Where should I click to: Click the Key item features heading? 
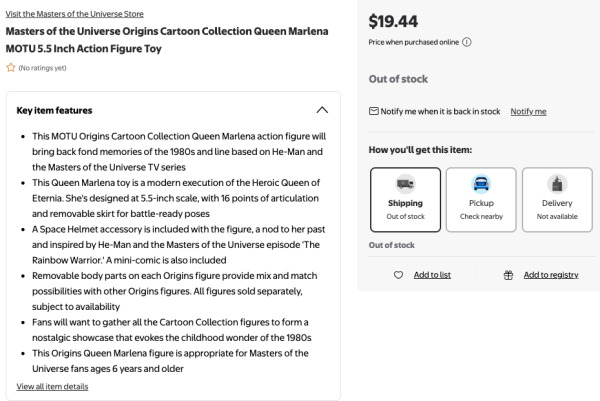[63, 110]
